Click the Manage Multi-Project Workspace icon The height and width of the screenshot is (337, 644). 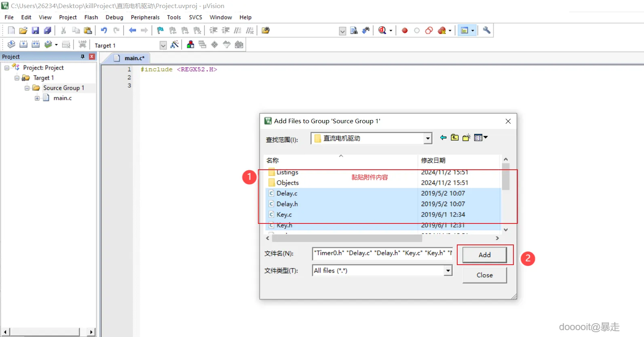click(x=203, y=44)
